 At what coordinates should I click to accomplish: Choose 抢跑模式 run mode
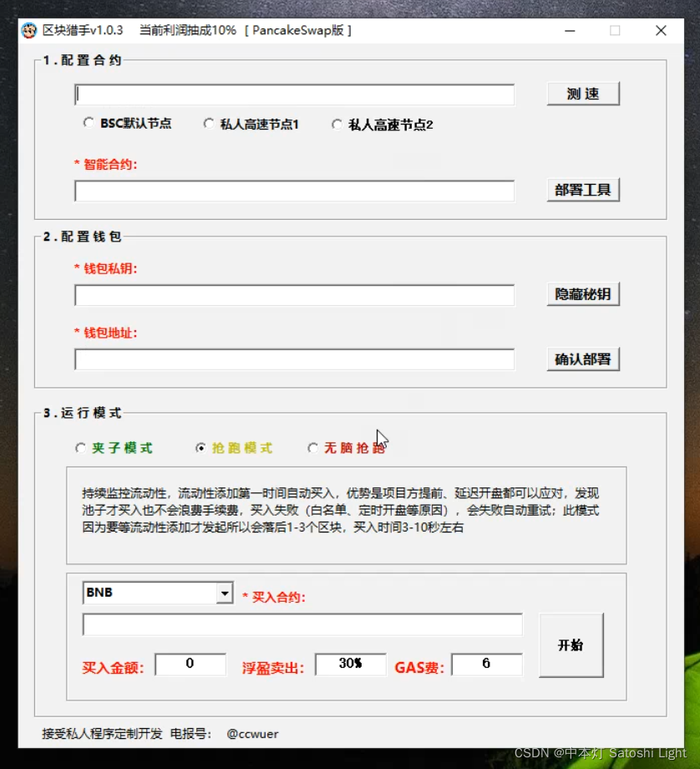(x=200, y=448)
